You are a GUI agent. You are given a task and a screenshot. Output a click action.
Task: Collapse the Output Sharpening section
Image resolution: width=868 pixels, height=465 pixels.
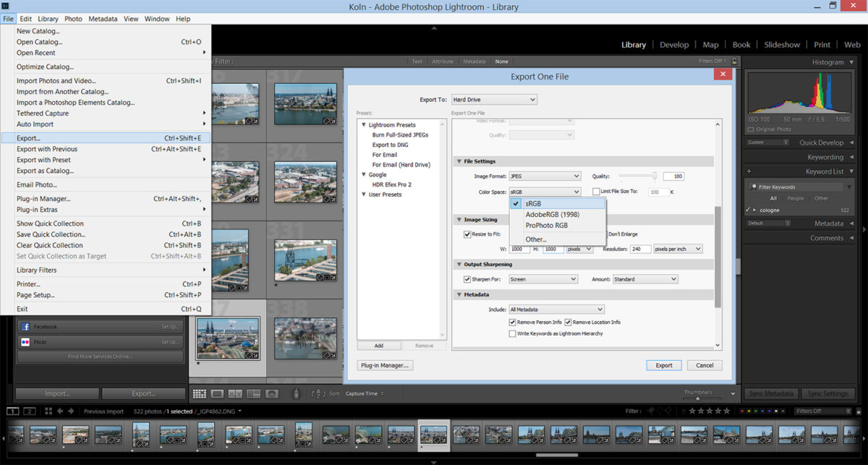(x=459, y=265)
